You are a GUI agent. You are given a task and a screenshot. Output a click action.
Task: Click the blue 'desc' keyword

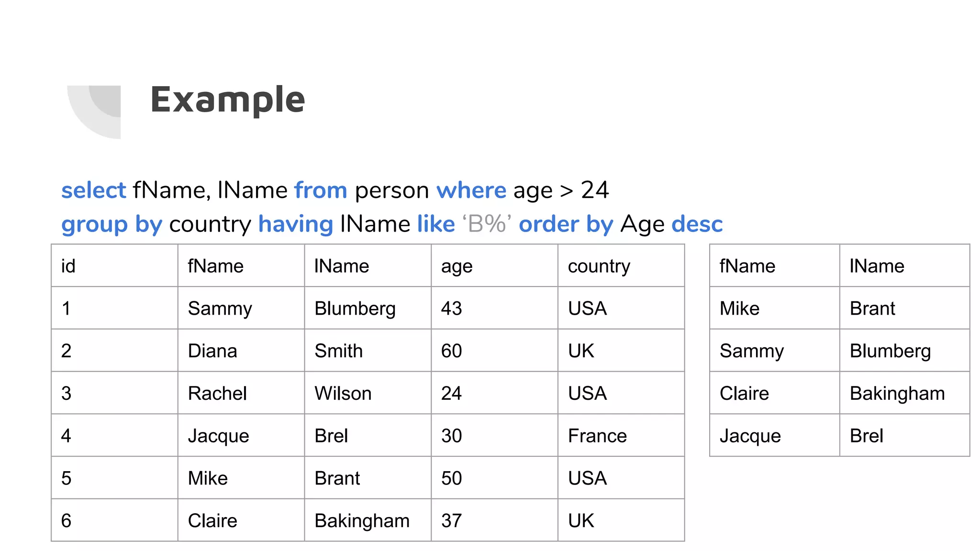pyautogui.click(x=697, y=224)
